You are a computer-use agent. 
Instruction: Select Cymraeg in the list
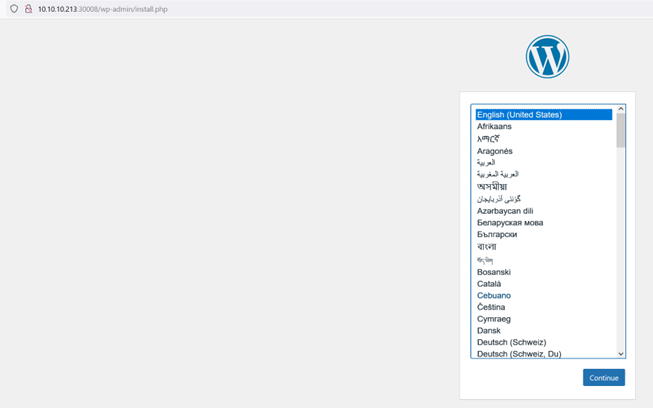(544, 318)
